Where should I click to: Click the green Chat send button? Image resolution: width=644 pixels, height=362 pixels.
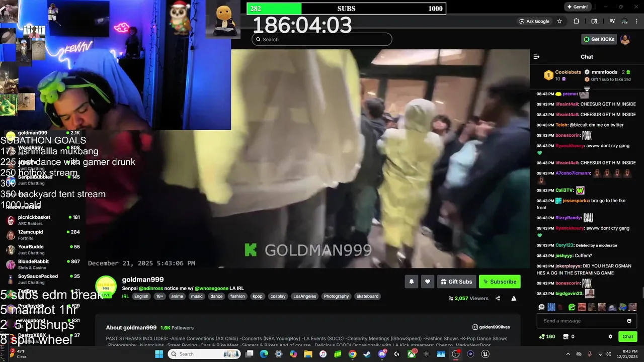click(x=628, y=336)
